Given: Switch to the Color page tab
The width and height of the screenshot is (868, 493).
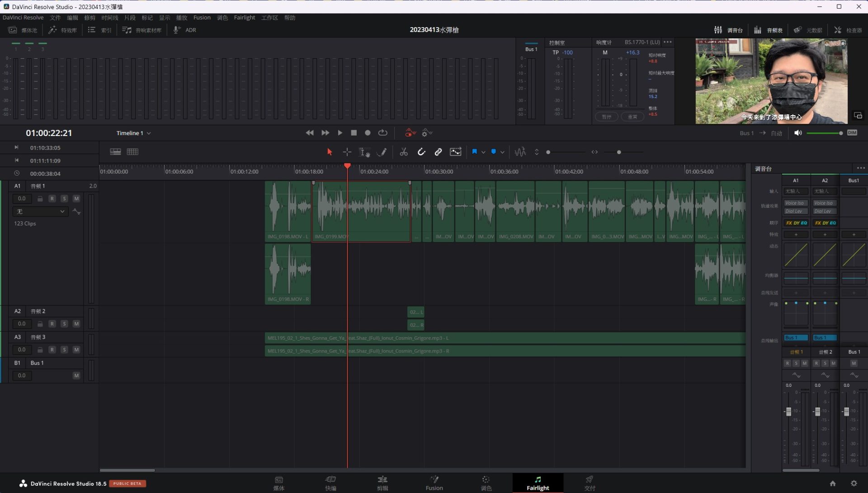Looking at the screenshot, I should click(486, 483).
